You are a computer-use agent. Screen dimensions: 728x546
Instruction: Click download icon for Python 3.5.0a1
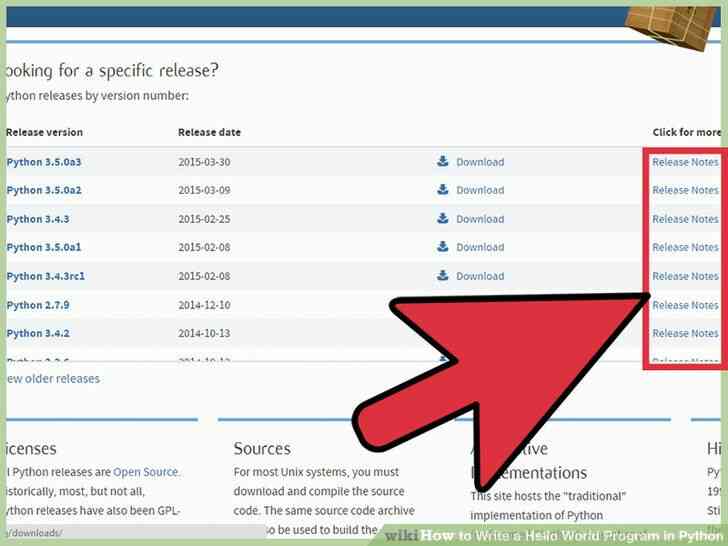tap(442, 247)
